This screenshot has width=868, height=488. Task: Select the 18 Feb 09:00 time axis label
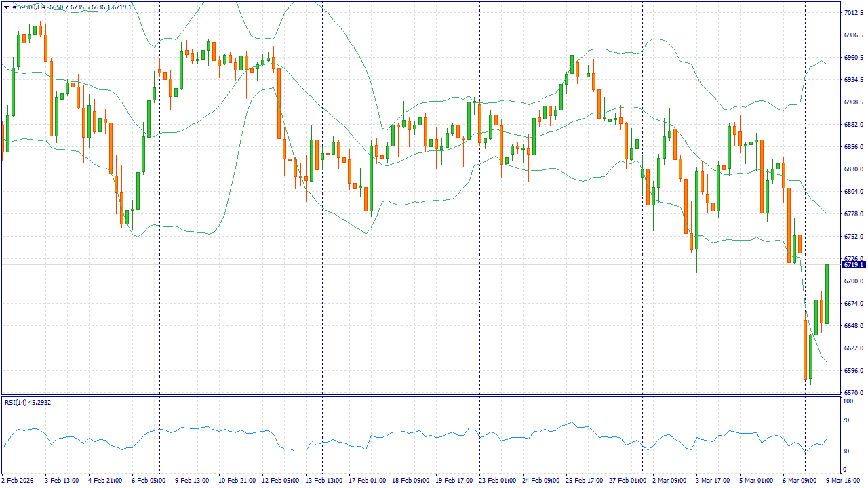pyautogui.click(x=412, y=481)
